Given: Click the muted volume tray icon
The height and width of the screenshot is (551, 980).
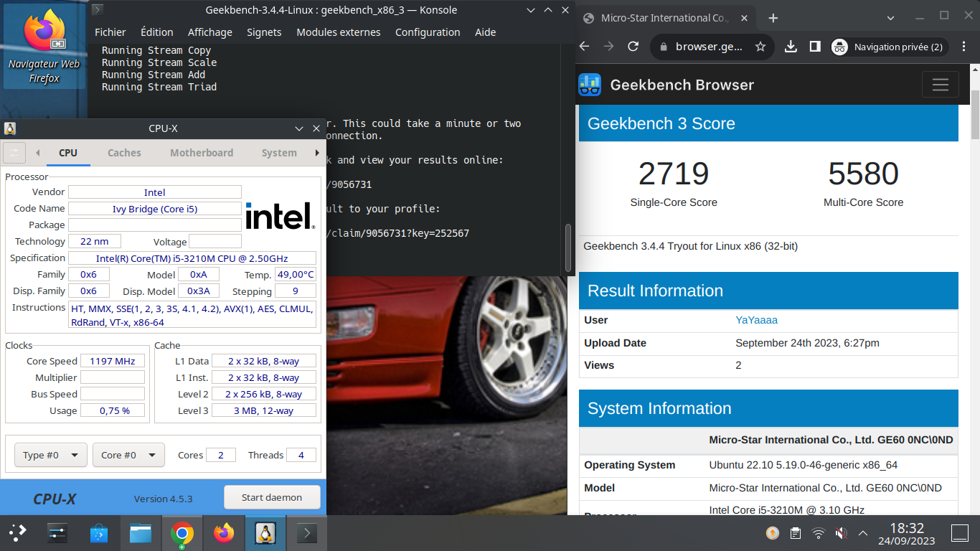Looking at the screenshot, I should click(842, 533).
